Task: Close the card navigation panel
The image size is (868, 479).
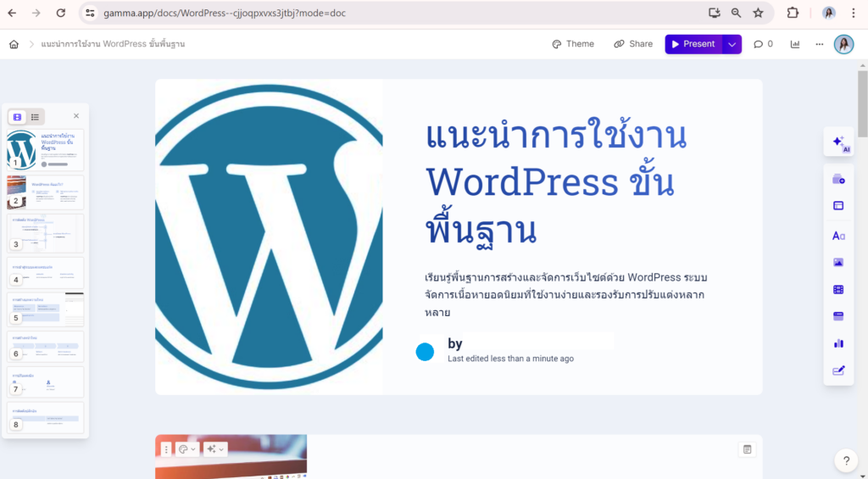Action: [76, 116]
